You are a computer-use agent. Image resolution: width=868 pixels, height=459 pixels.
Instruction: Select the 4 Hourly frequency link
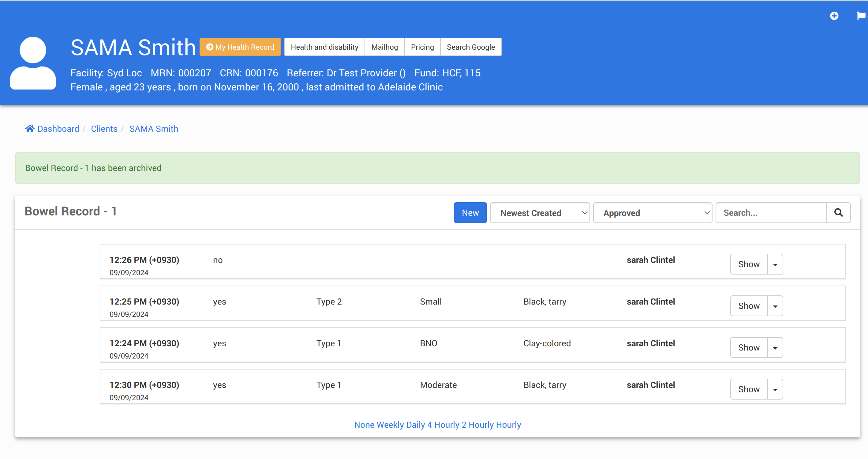(x=443, y=425)
